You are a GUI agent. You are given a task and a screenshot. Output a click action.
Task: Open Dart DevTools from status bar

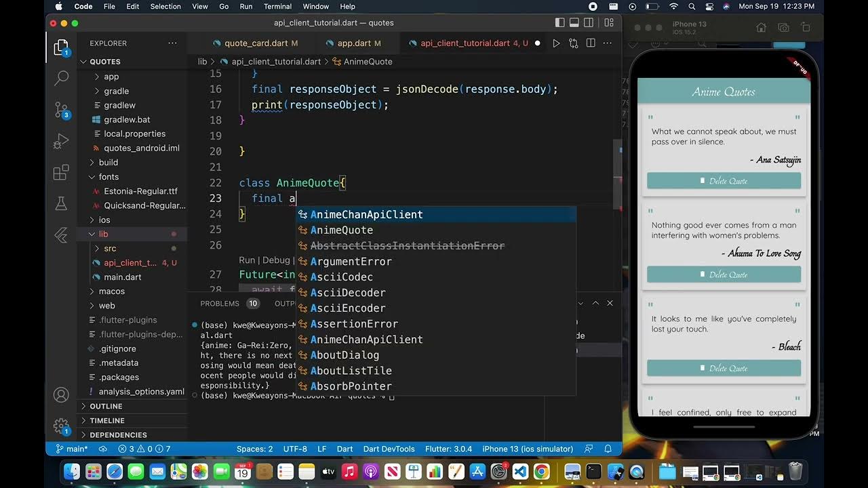pyautogui.click(x=389, y=449)
